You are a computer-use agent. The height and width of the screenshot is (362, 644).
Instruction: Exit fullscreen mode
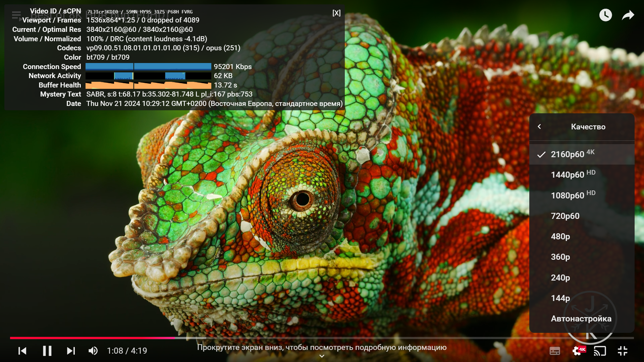[x=623, y=351]
